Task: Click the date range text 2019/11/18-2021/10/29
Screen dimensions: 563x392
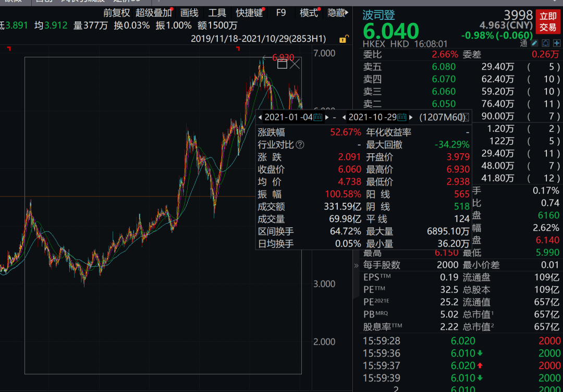Action: tap(241, 39)
